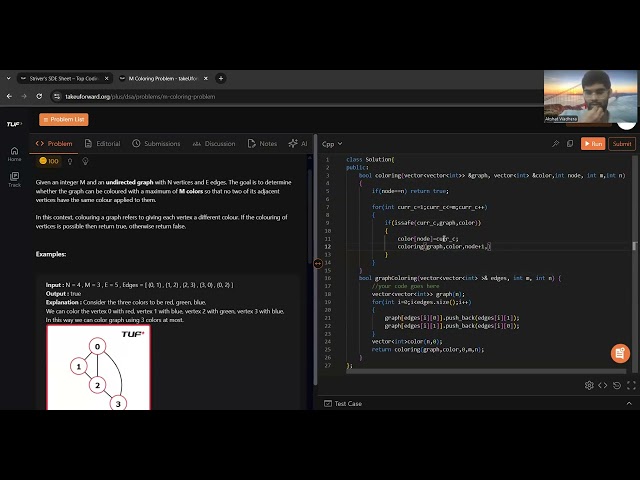
Task: Open the Track sidebar item
Action: coord(14,180)
